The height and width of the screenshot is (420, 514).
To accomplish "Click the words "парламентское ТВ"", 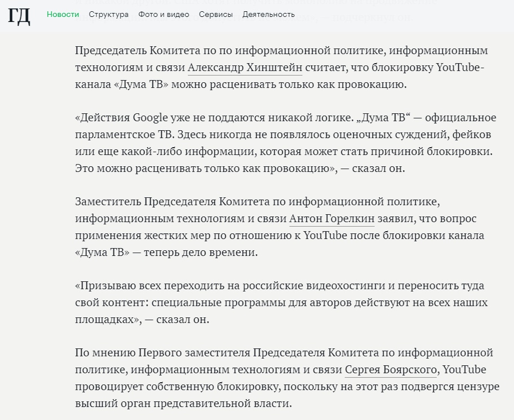I will point(124,135).
